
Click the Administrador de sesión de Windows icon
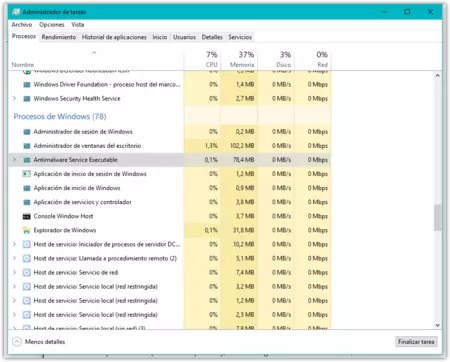[x=27, y=132]
